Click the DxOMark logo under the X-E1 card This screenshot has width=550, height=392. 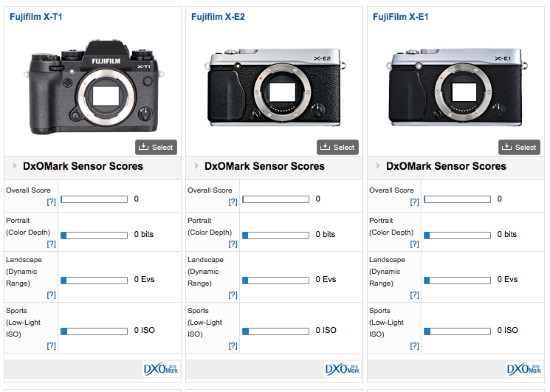524,369
